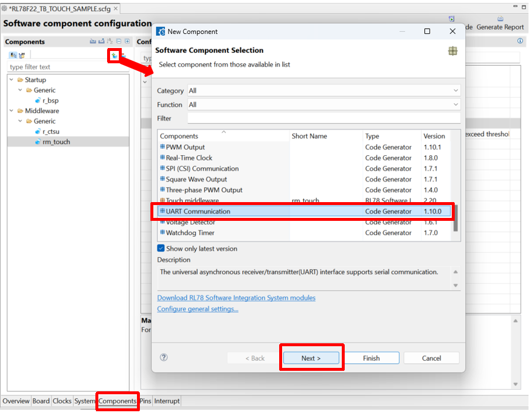Click the Generate Code toolbar icon
This screenshot has height=413, width=532.
[452, 19]
